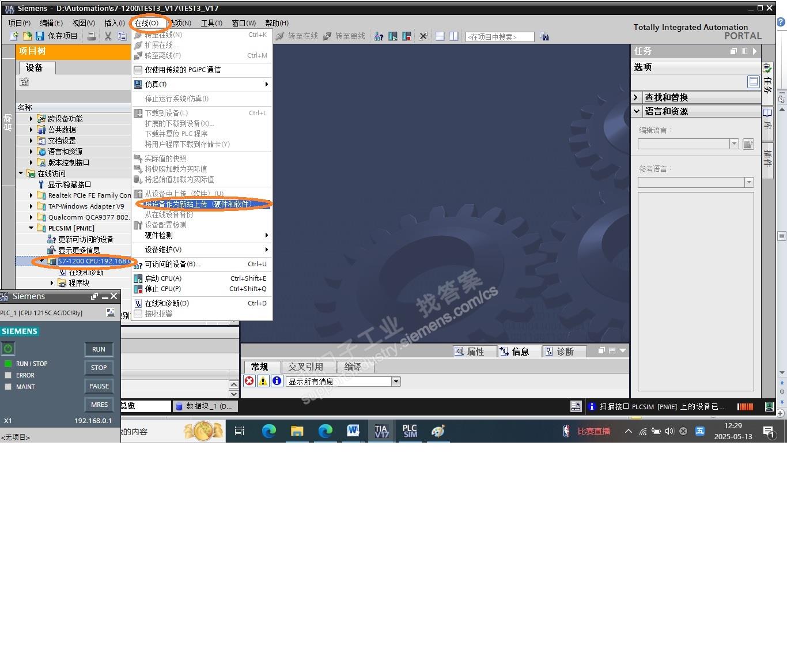Viewport: 787px width, 672px height.
Task: Click the cross-reference X icon in toolbar
Action: (423, 36)
